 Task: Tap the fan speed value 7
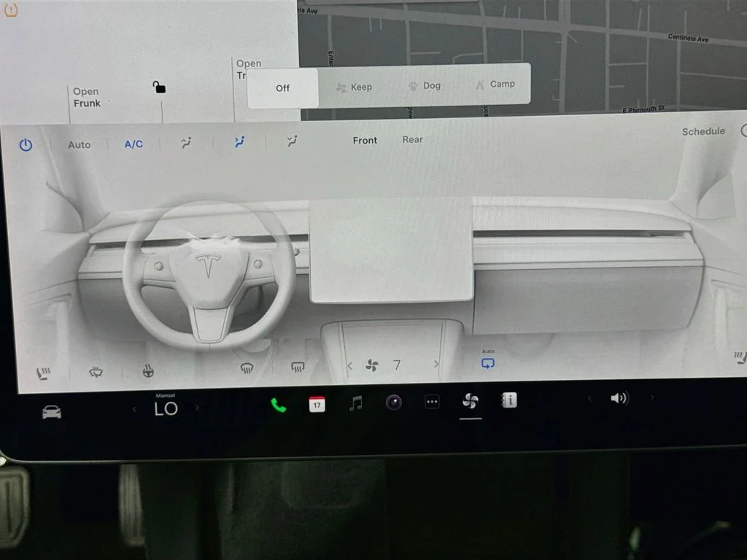[397, 365]
